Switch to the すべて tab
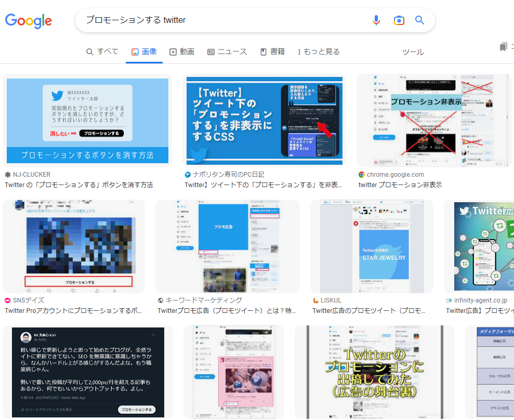Screen dimensions: 514x420 tap(102, 51)
